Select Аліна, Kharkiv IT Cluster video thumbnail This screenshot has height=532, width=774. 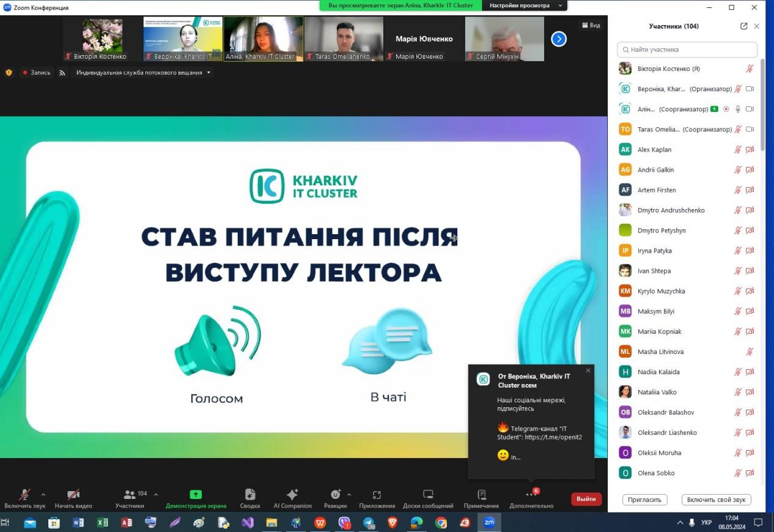(x=264, y=39)
